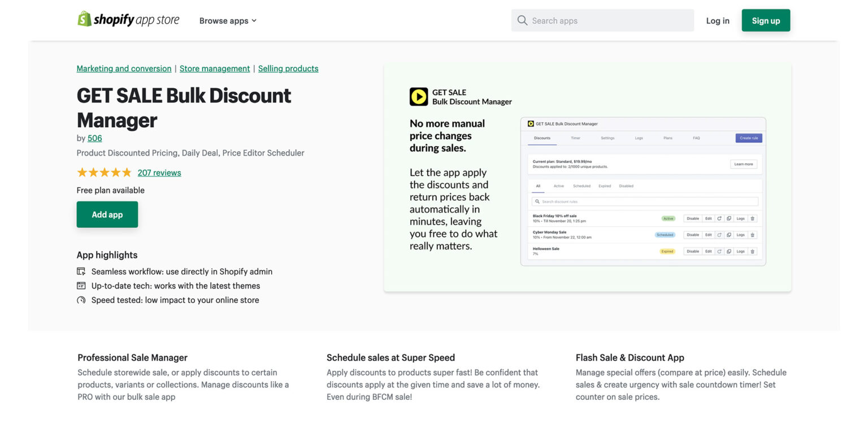868x432 pixels.
Task: Click the up-to-date tech highlight icon
Action: click(x=81, y=286)
